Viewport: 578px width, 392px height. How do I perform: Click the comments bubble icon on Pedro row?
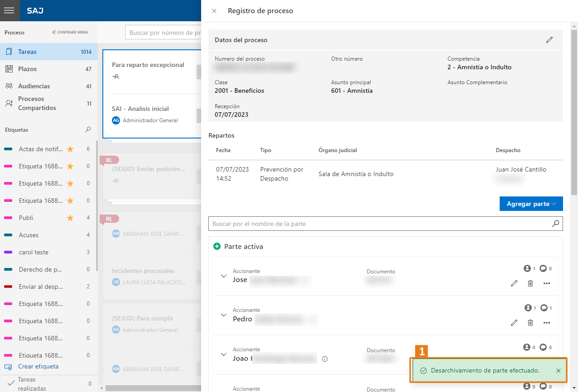tap(544, 308)
